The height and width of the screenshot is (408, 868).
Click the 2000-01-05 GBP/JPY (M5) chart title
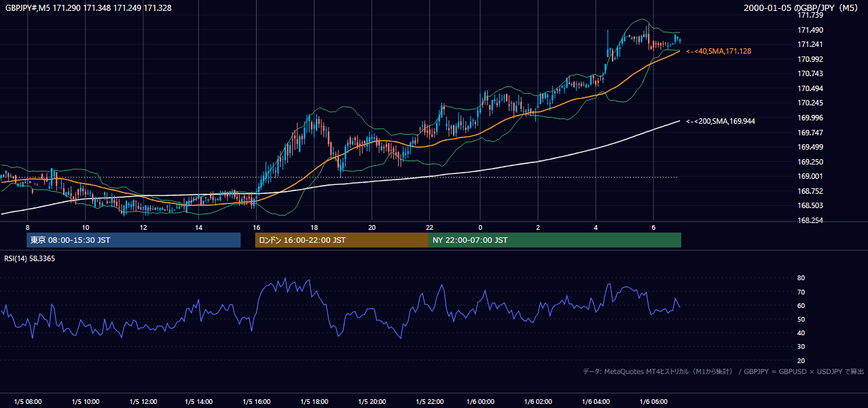[801, 8]
